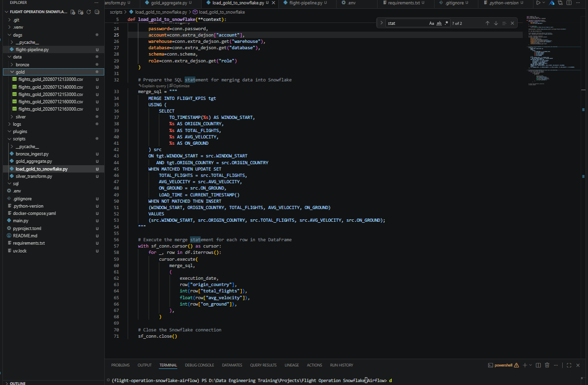Toggle find in selection icon

coord(504,23)
